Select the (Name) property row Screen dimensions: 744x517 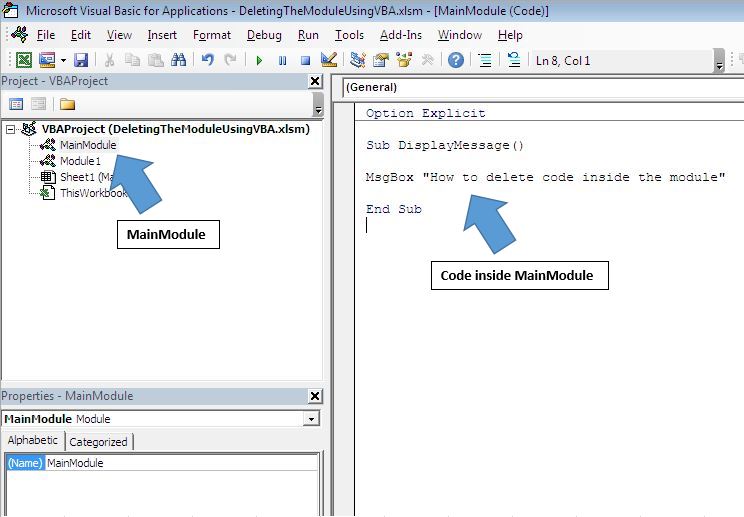tap(25, 463)
